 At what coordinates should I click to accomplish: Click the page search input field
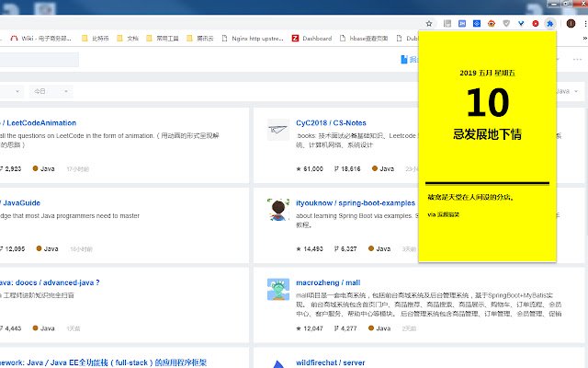pos(39,60)
